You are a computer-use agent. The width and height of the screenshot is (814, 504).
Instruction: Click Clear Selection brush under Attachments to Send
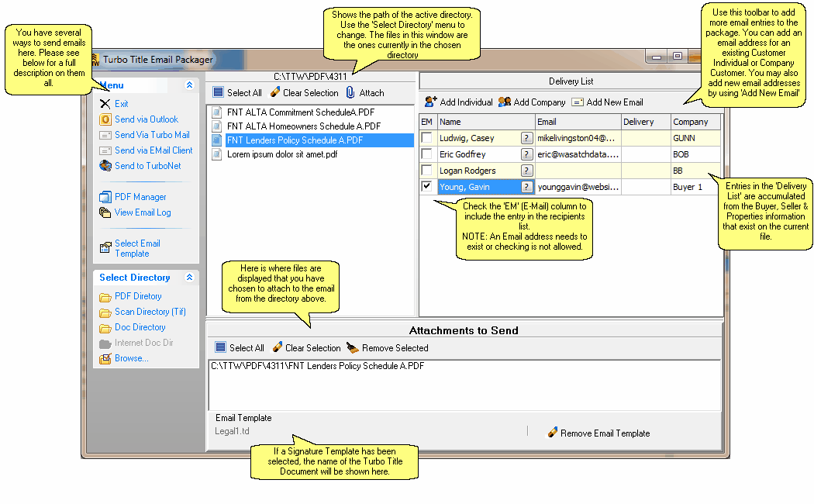coord(278,347)
